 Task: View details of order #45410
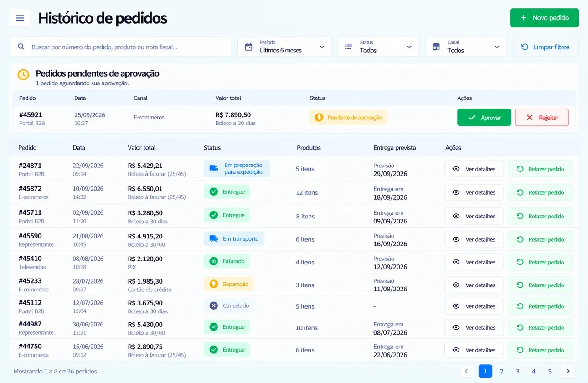point(474,262)
